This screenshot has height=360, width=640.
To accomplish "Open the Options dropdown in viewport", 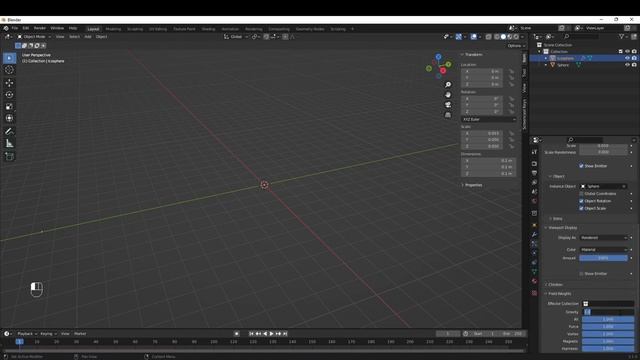I will [516, 46].
